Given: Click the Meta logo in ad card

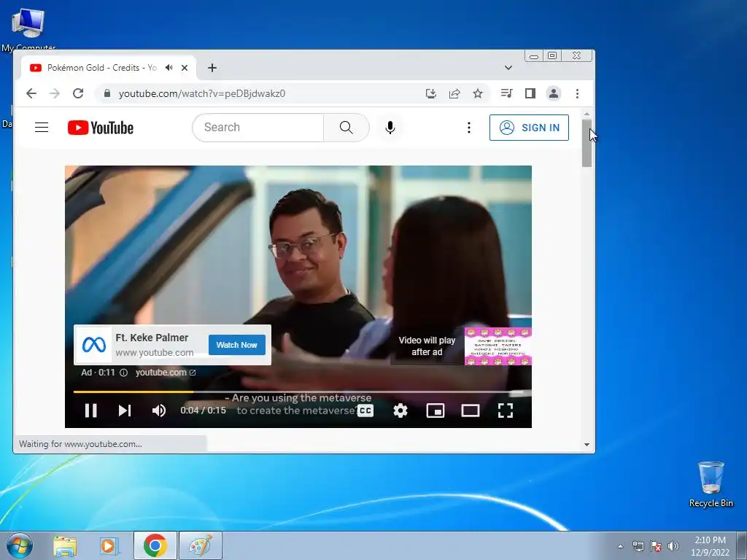Looking at the screenshot, I should coord(94,345).
